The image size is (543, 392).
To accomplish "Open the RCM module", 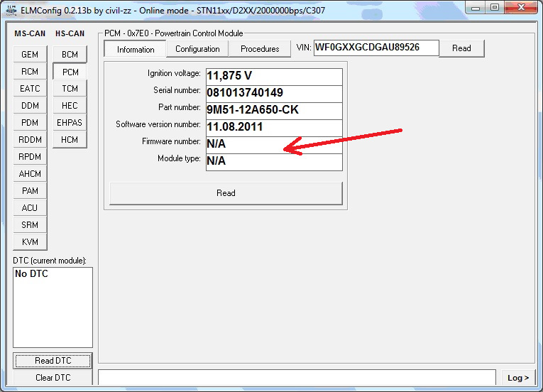I will click(x=30, y=72).
